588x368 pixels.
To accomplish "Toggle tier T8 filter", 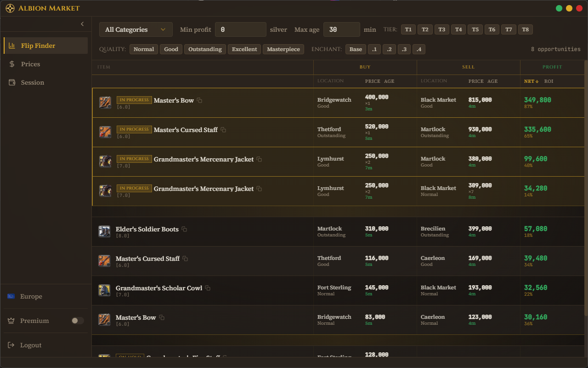I will tap(526, 29).
